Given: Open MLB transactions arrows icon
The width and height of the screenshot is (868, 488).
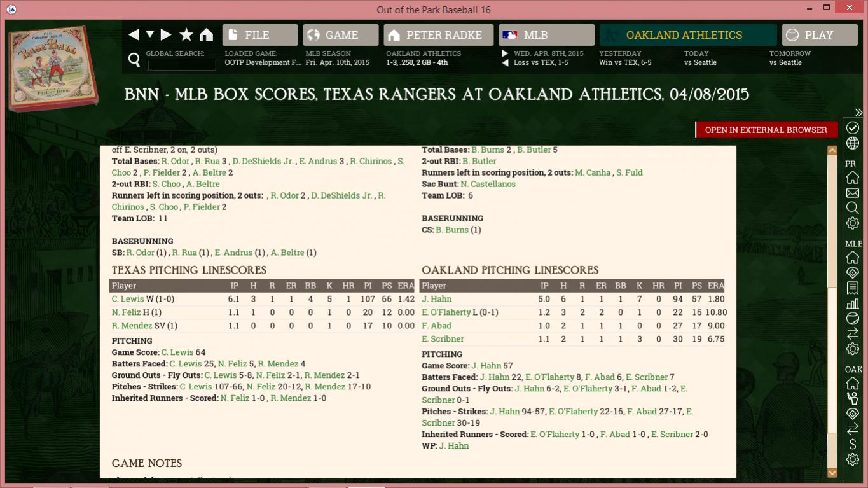Looking at the screenshot, I should 853,334.
